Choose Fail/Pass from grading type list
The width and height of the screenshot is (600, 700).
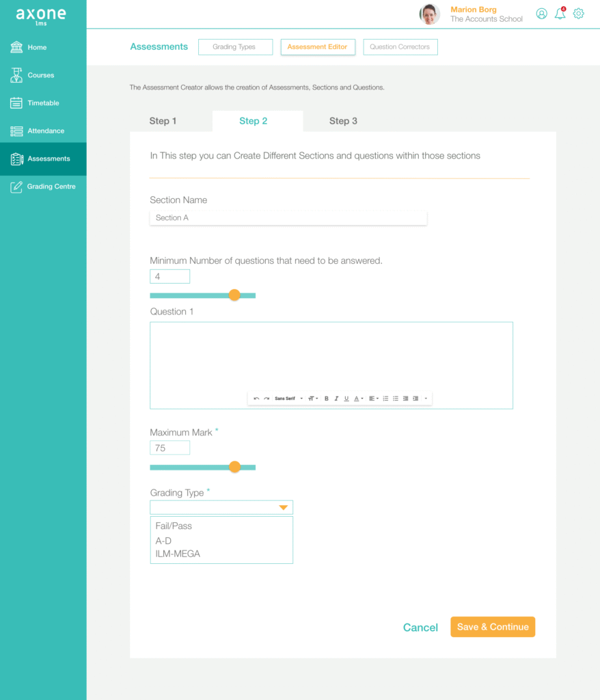click(x=174, y=526)
